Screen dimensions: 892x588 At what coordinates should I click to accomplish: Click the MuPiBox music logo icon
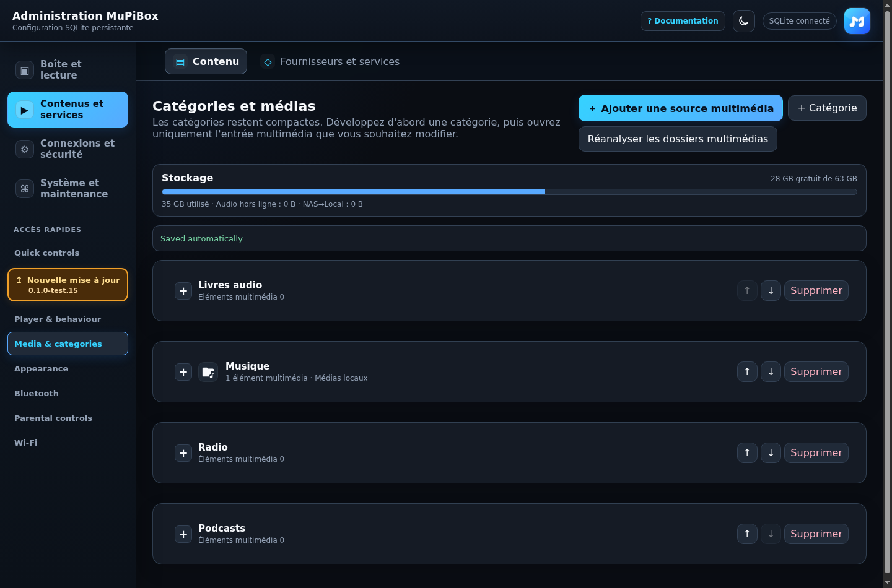click(857, 21)
